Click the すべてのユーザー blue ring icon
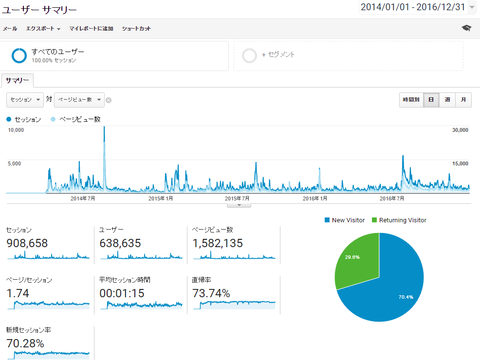This screenshot has height=360, width=480. pos(19,55)
